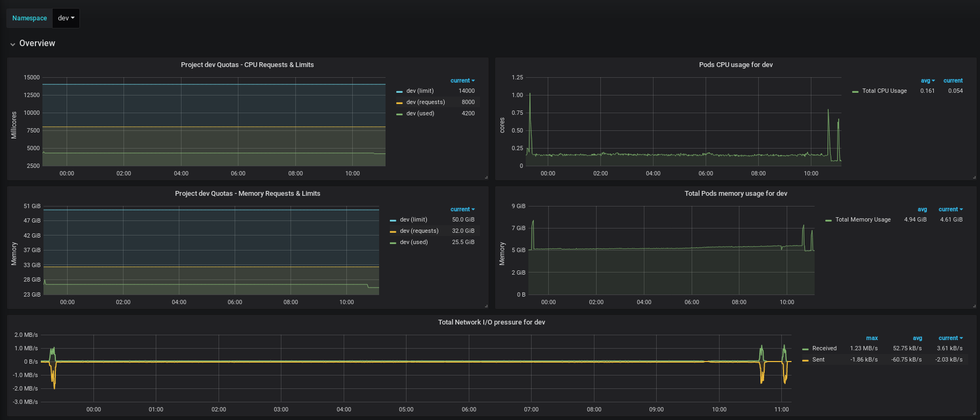The image size is (980, 420).
Task: Click the 0.054 current CPU usage value
Action: coord(955,91)
